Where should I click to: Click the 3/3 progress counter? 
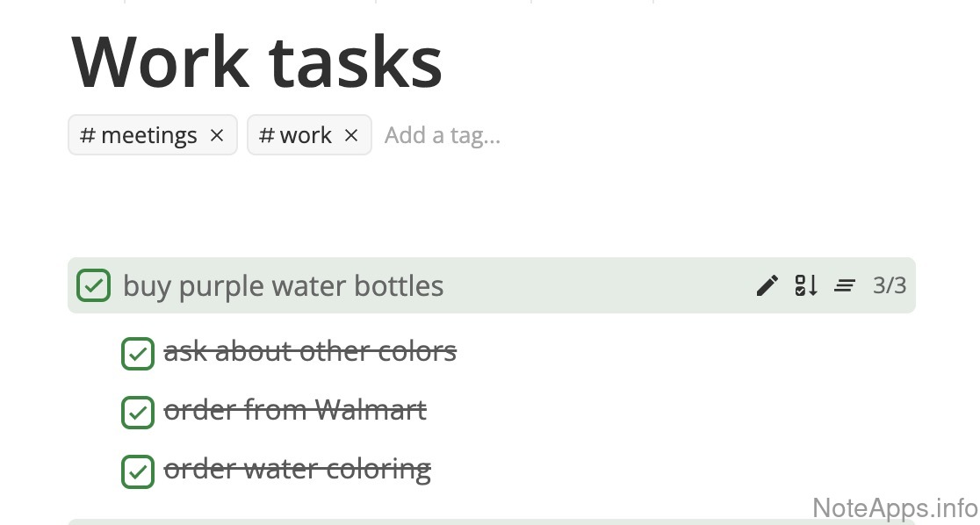[x=889, y=285]
